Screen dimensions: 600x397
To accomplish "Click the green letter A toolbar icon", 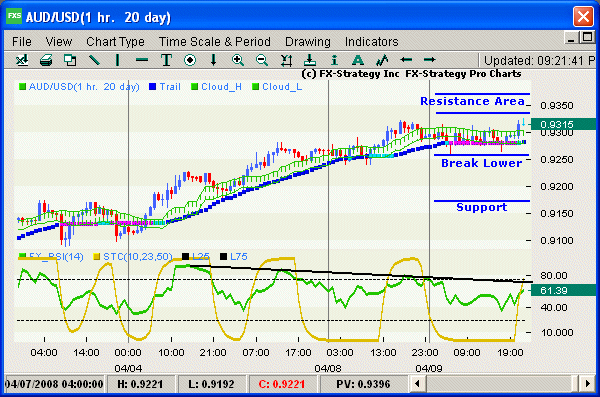I will 358,60.
